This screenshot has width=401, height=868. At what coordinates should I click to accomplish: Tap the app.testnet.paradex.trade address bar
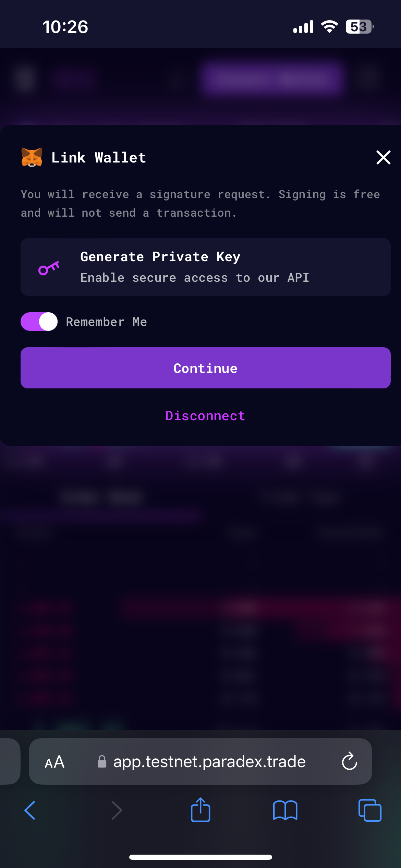click(x=209, y=762)
